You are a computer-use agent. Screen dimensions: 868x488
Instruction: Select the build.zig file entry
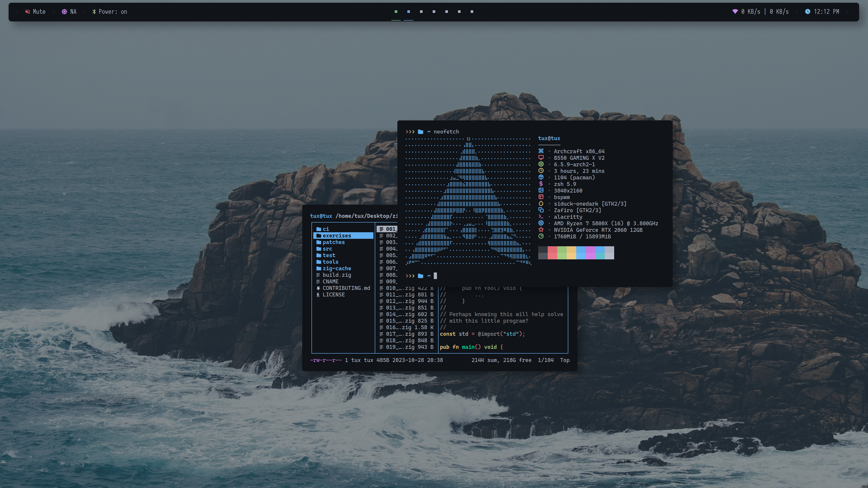[336, 275]
